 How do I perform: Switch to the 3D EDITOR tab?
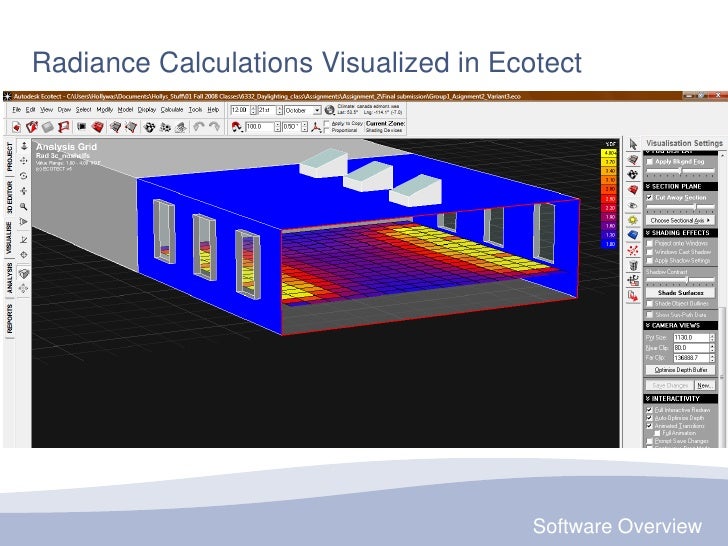click(x=10, y=197)
